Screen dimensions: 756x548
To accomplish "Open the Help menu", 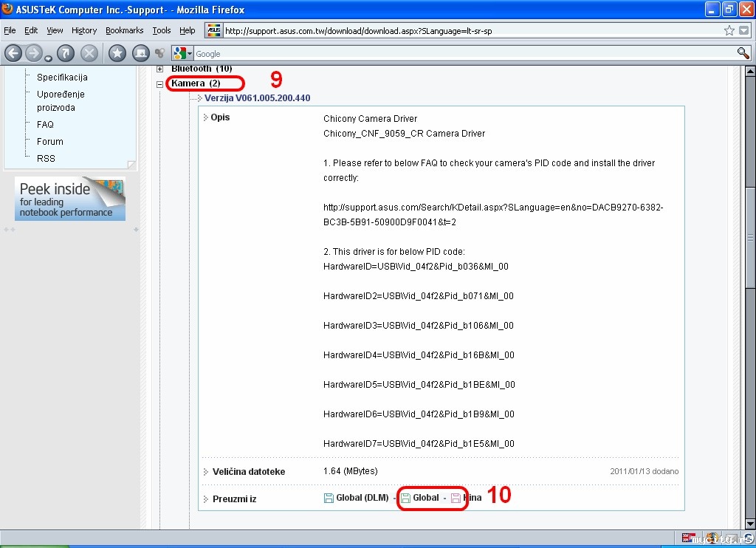I will (187, 30).
